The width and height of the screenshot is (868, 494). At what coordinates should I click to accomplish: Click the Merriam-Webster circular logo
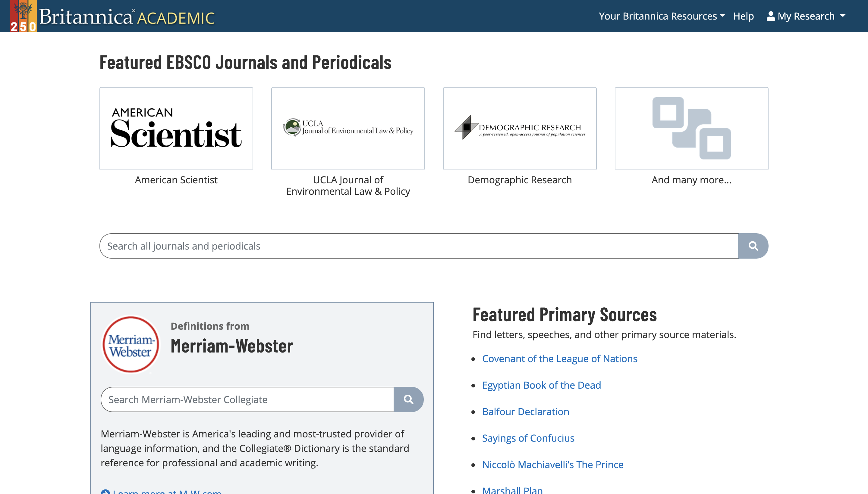(131, 344)
